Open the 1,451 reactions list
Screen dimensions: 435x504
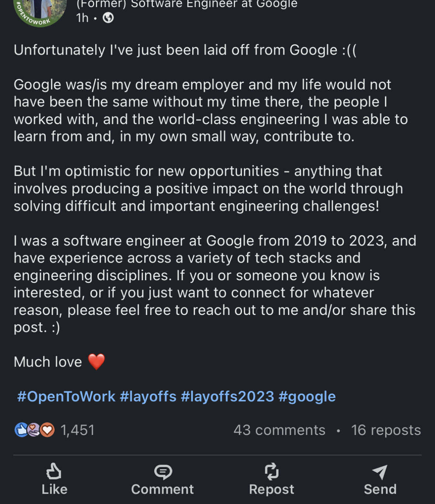(77, 429)
